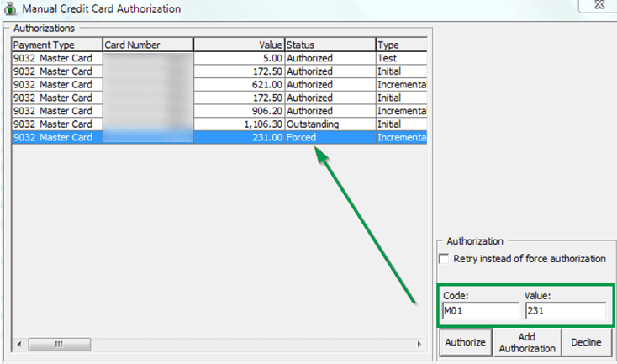Click the Test type cell
The width and height of the screenshot is (617, 364).
coord(401,58)
